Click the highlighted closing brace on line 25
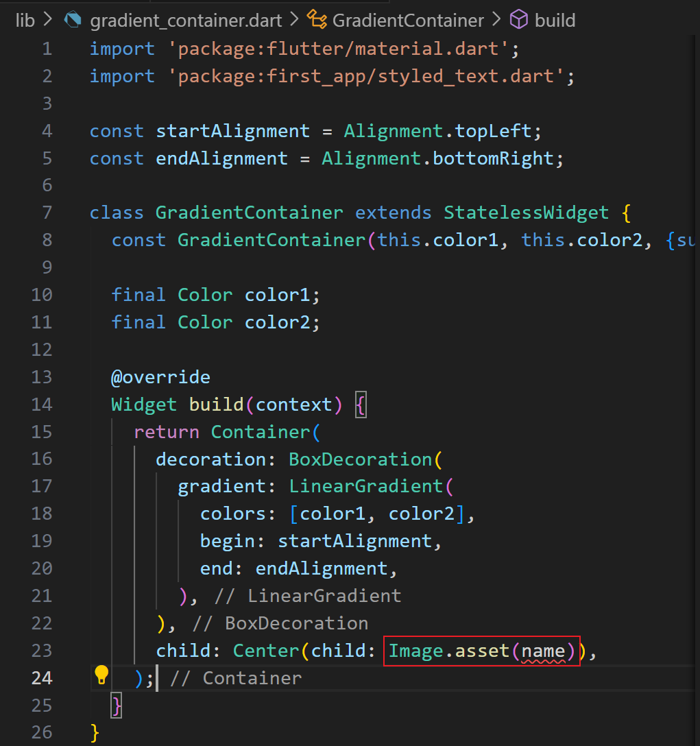700x746 pixels. click(116, 706)
